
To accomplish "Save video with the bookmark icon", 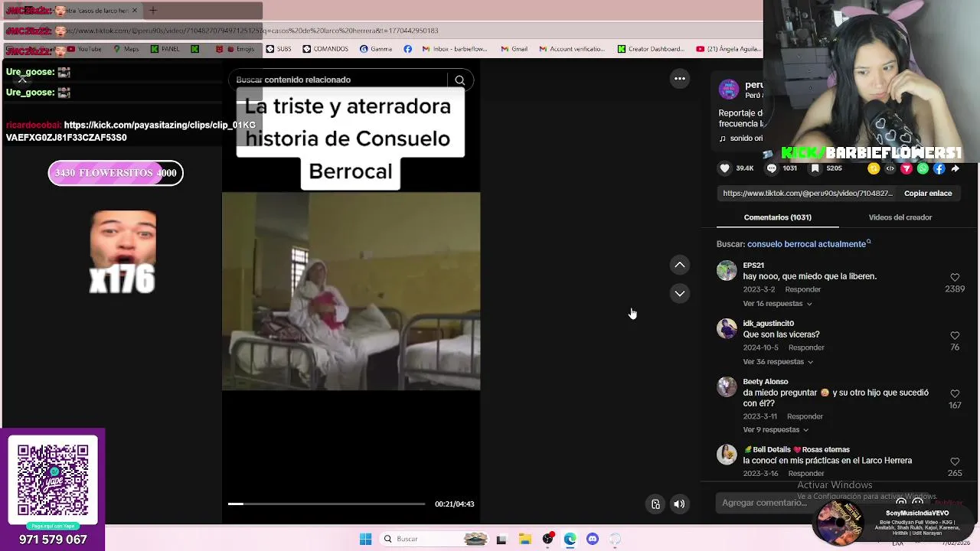I will click(816, 168).
